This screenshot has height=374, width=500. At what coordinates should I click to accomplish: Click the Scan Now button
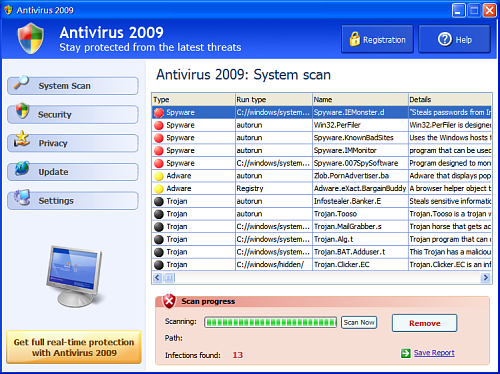point(359,322)
